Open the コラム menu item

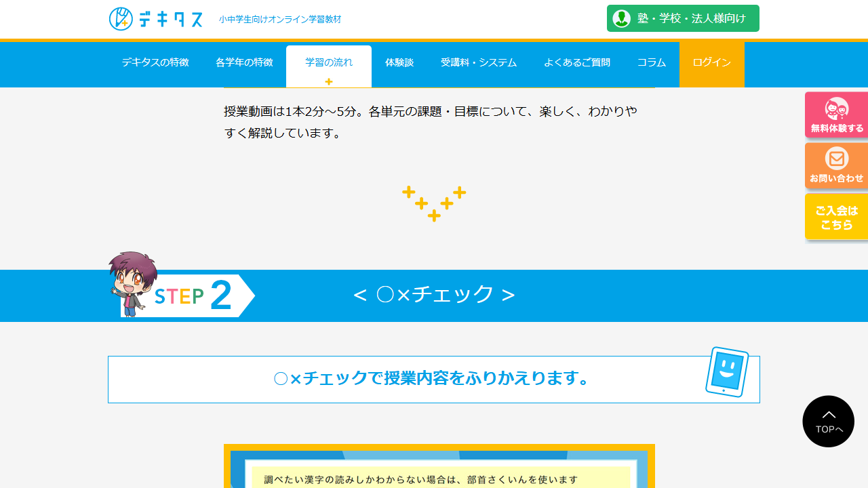click(652, 62)
